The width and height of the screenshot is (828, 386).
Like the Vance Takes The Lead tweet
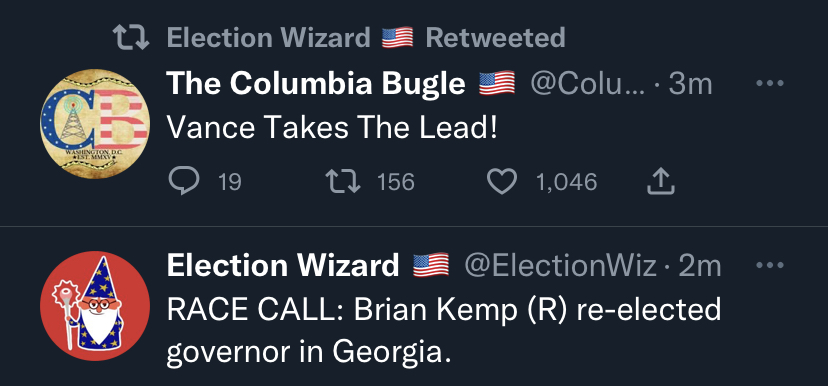(x=501, y=182)
